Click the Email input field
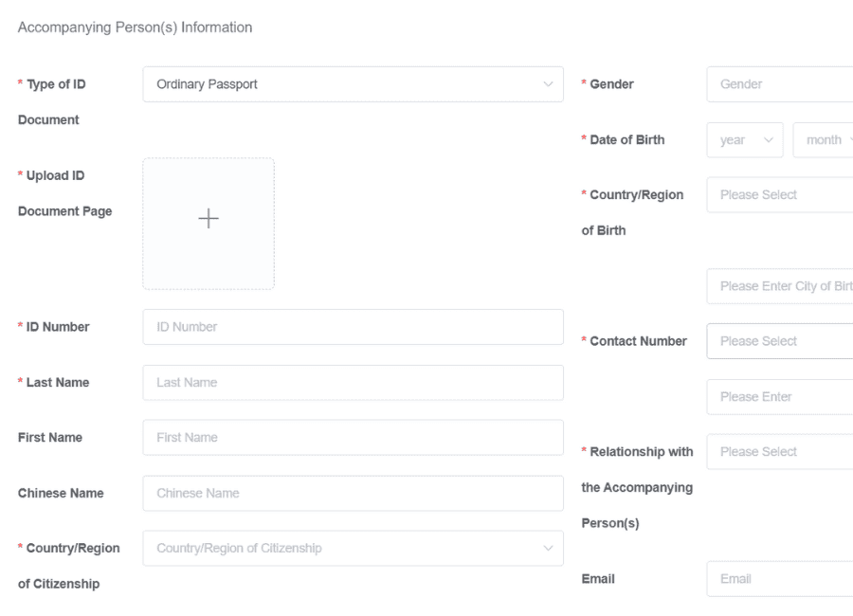 point(779,579)
